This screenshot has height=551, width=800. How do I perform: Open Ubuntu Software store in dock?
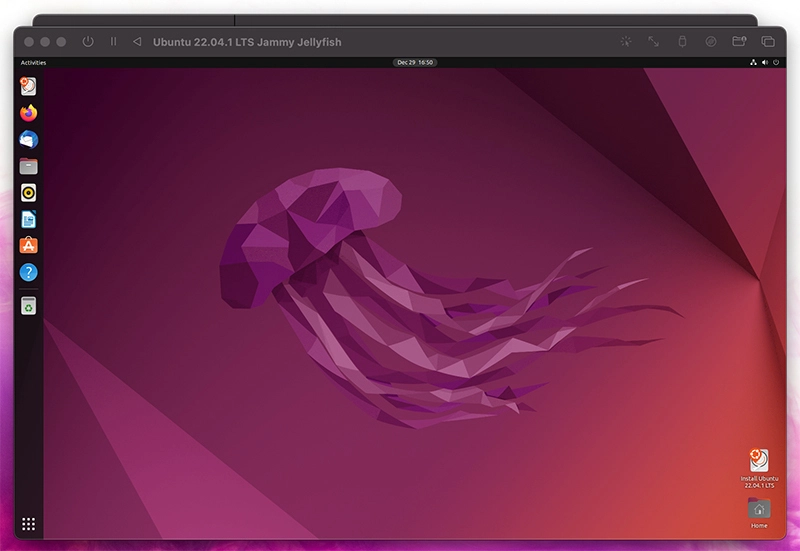coord(29,246)
